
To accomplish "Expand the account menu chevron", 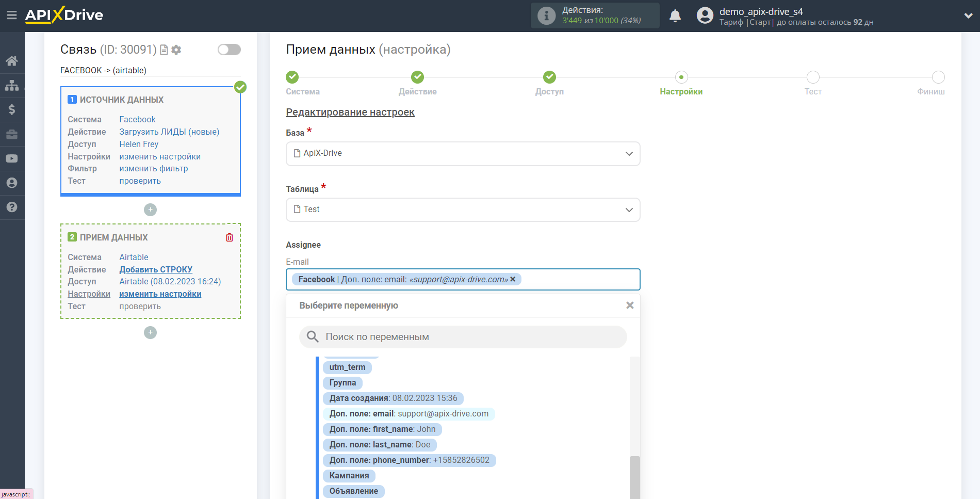I will [968, 16].
